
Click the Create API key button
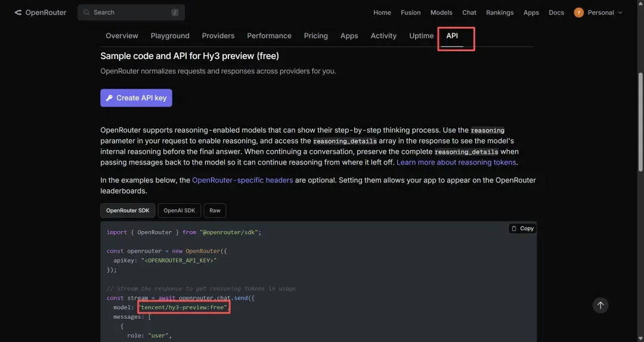click(136, 98)
